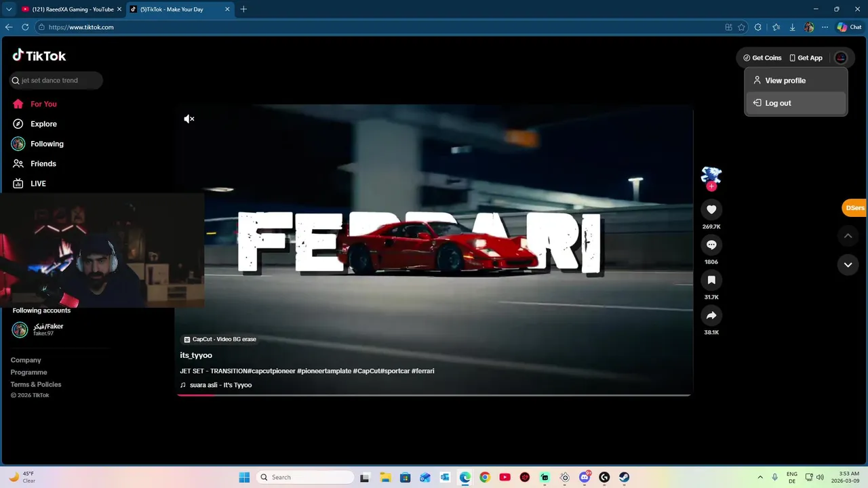Open its_tyyoo creator profile
Image resolution: width=868 pixels, height=488 pixels.
[196, 355]
